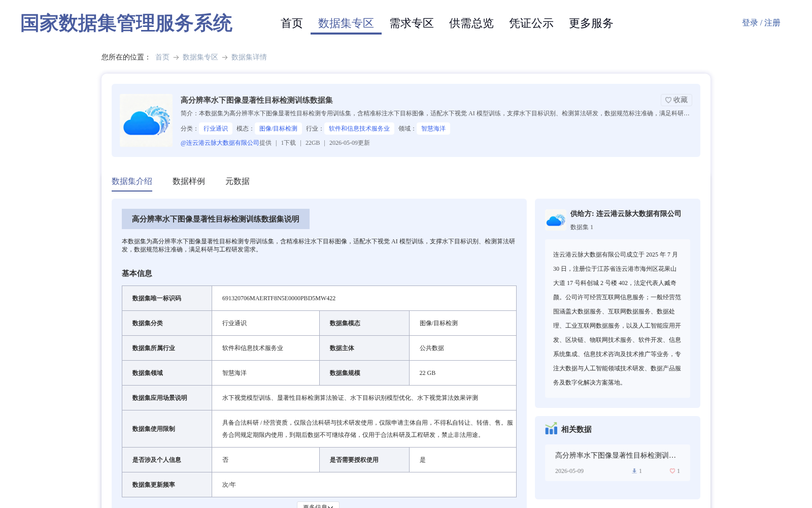Click the 数据集 1 count under supplier

point(582,227)
